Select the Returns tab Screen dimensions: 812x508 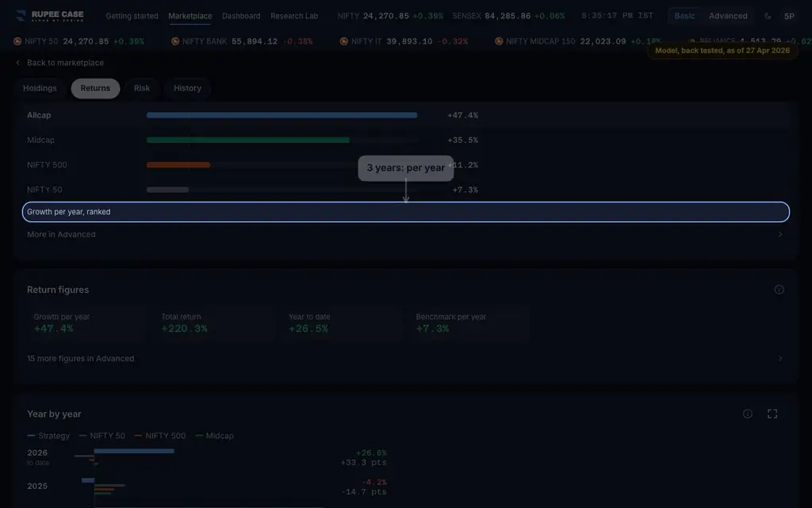95,88
